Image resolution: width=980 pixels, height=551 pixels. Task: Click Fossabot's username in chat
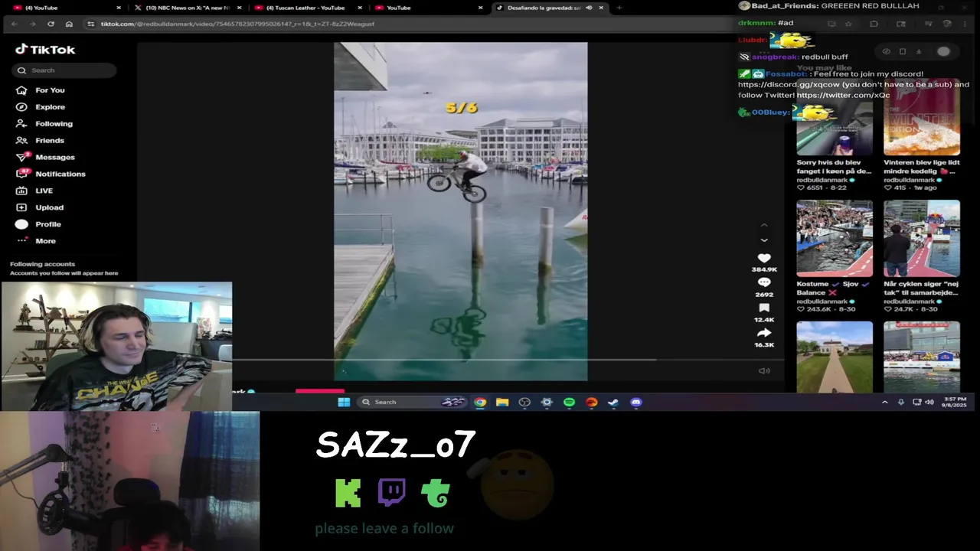786,74
